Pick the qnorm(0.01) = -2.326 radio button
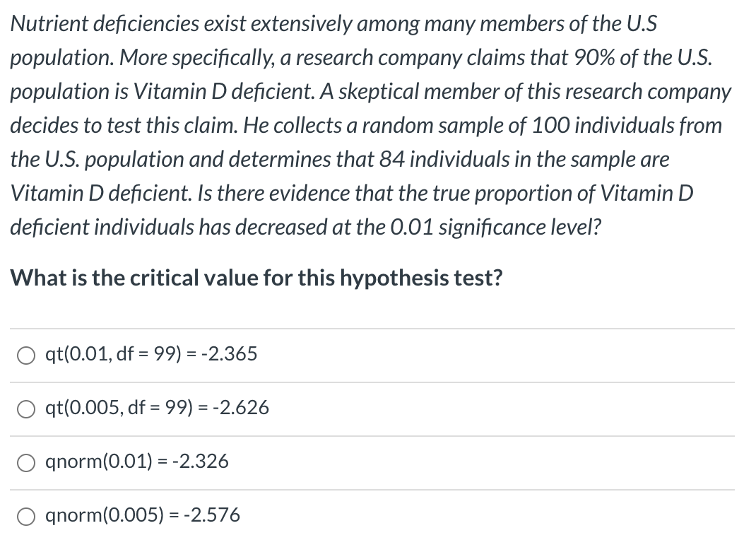This screenshot has height=540, width=756. coord(26,462)
